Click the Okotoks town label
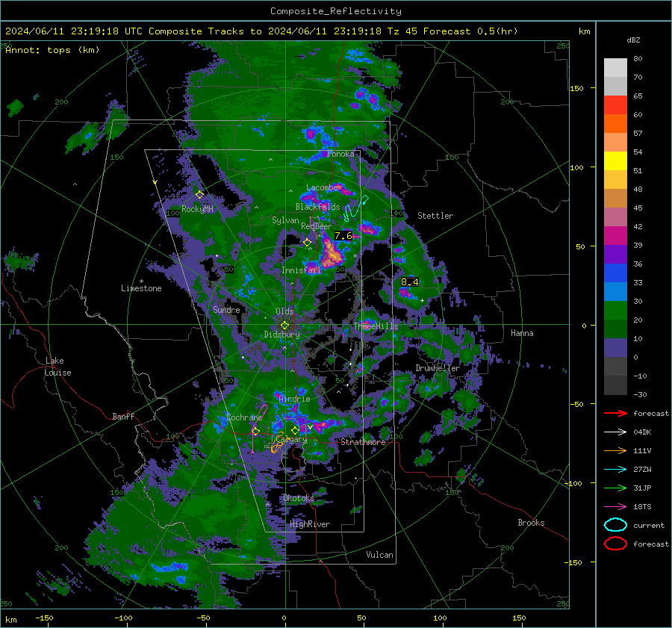 point(299,498)
